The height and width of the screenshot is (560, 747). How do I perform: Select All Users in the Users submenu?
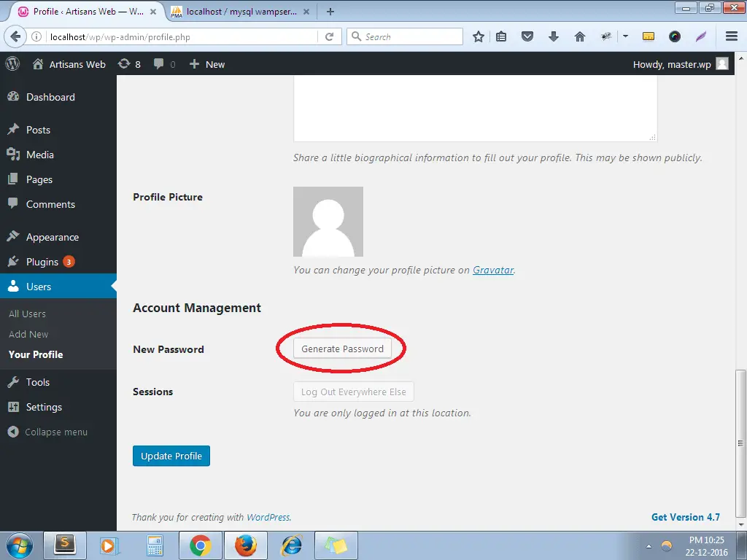pos(27,314)
